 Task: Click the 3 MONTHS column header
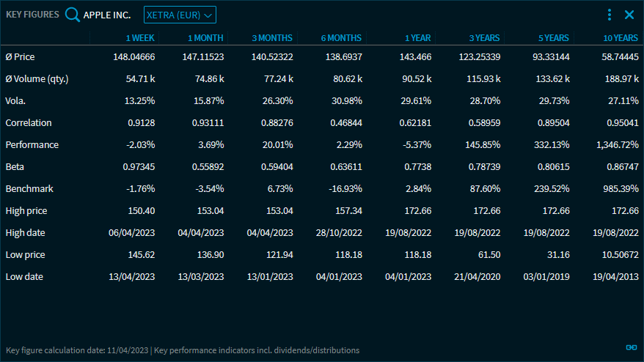tap(271, 37)
